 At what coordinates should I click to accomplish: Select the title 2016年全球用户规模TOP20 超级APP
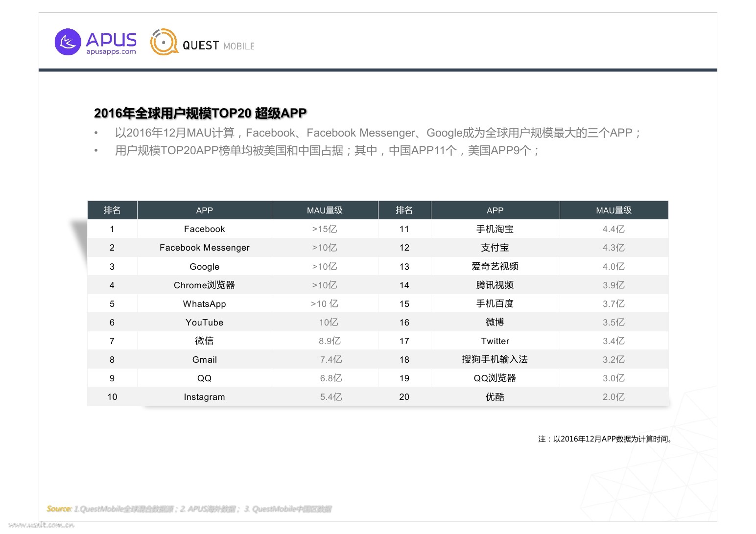tap(200, 113)
